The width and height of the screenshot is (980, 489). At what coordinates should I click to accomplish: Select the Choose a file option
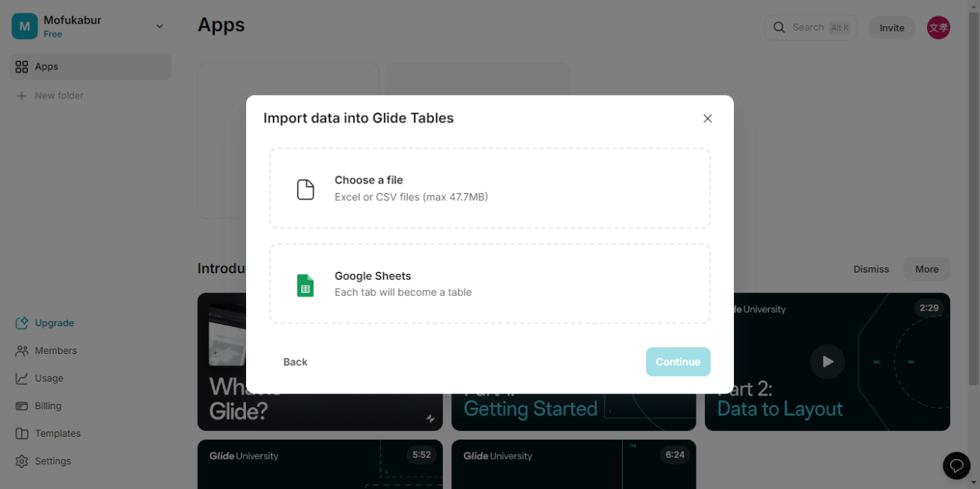(490, 188)
